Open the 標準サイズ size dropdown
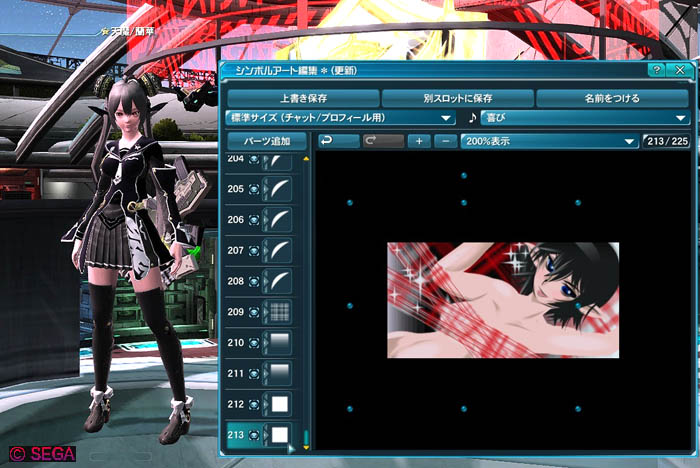 (x=341, y=118)
